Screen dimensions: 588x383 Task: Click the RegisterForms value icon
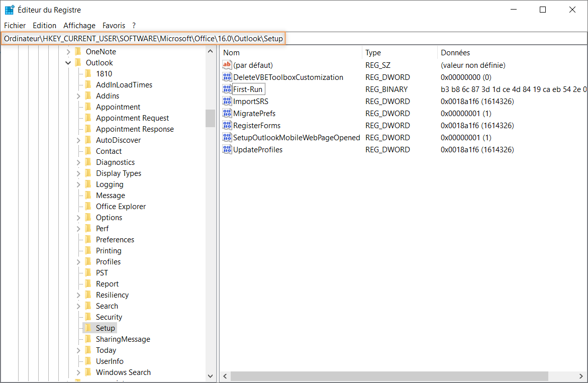click(x=227, y=125)
